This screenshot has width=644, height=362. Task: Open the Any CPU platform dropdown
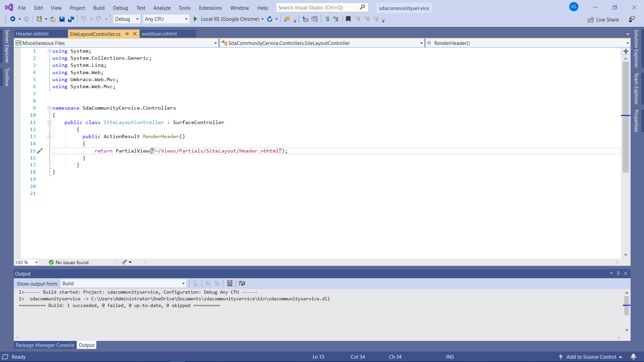pos(166,19)
